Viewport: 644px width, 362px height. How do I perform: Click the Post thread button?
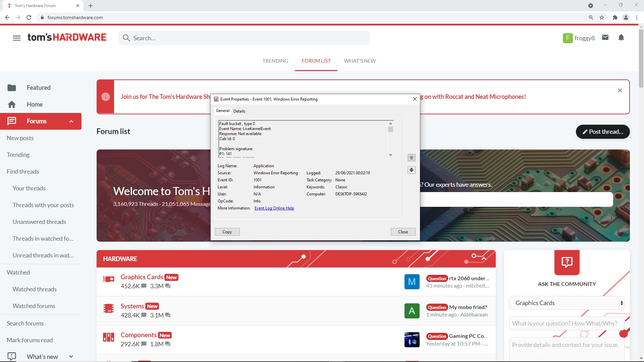pyautogui.click(x=603, y=132)
